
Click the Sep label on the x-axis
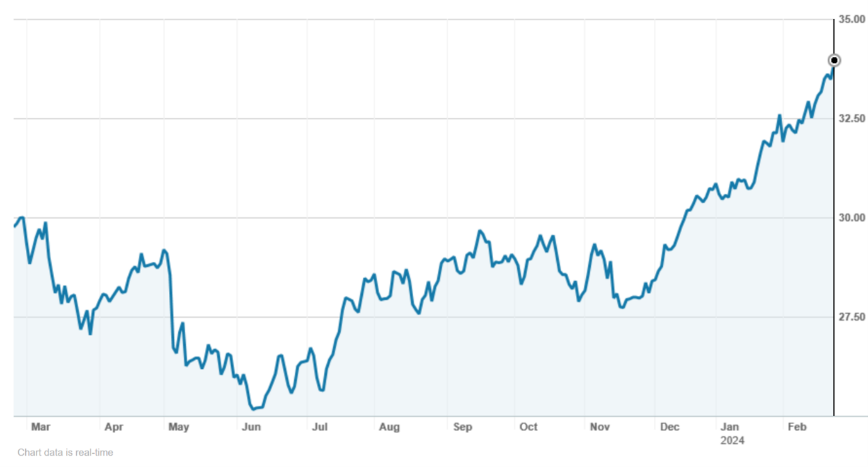coord(462,427)
